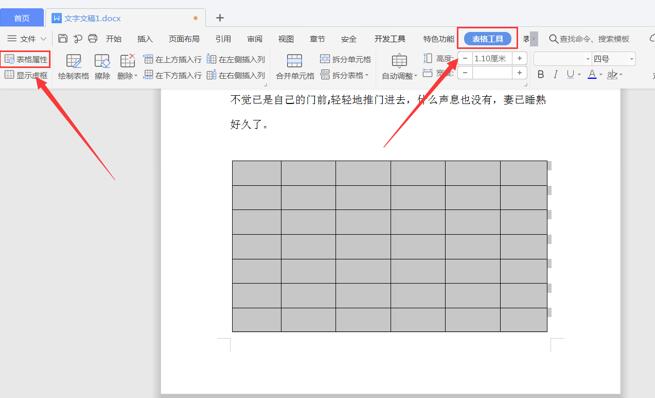Expand the highlight color dropdown arrow
This screenshot has height=398, width=655.
pos(621,75)
